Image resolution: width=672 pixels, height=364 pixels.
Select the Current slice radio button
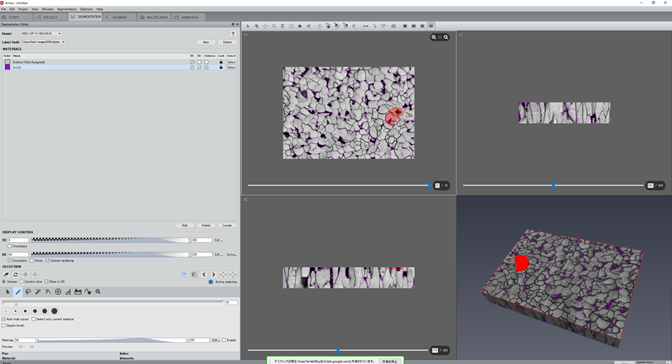tap(21, 282)
